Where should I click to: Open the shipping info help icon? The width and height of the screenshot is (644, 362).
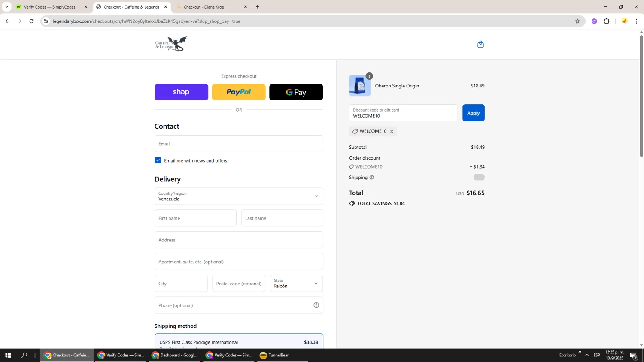pos(372,178)
